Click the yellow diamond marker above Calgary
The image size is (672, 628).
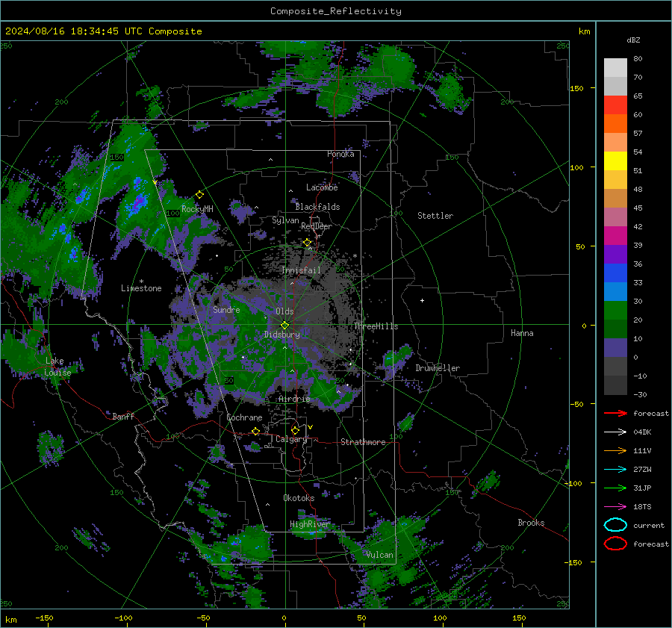tap(295, 430)
